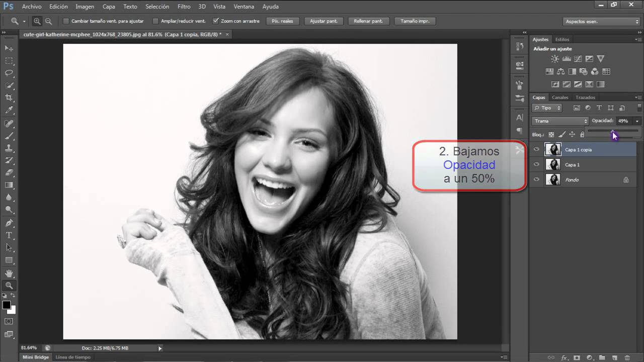Image resolution: width=644 pixels, height=362 pixels.
Task: Open the Opacidad slider arrow
Action: pyautogui.click(x=637, y=121)
